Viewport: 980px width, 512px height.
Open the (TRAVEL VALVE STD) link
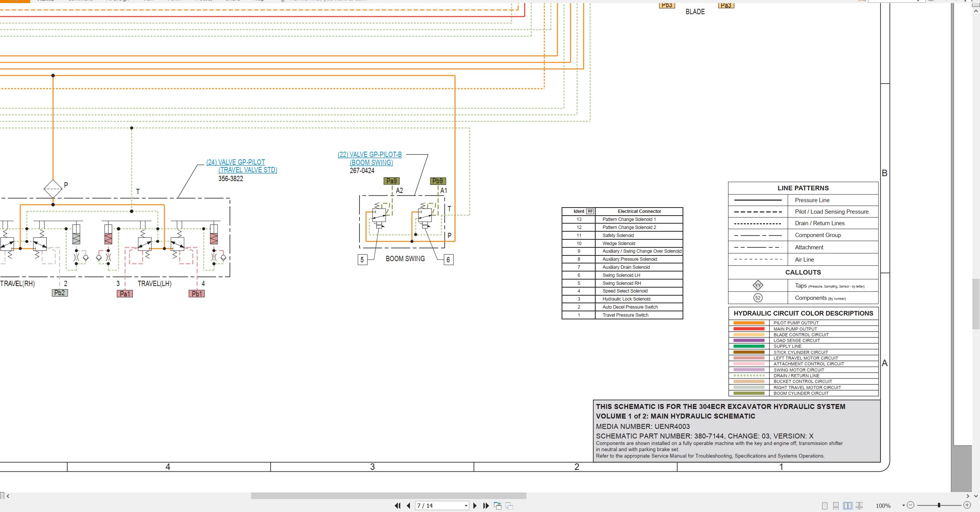(x=248, y=170)
